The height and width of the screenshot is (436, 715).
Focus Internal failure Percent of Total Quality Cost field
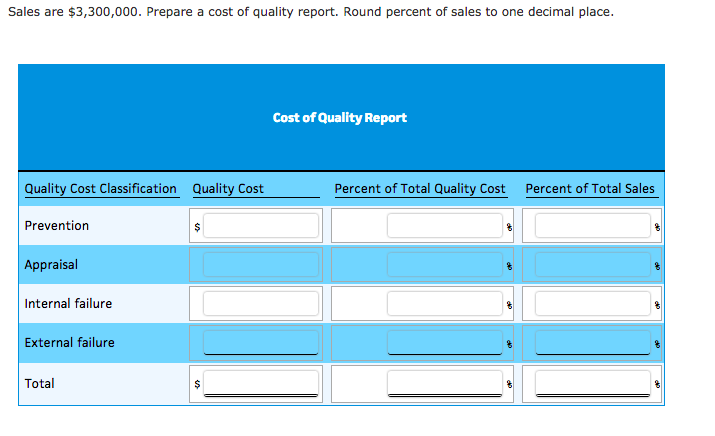point(445,304)
